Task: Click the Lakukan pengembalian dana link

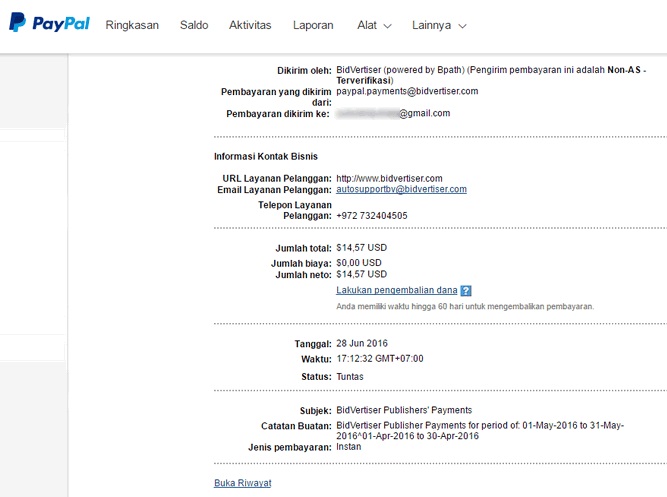Action: 396,290
